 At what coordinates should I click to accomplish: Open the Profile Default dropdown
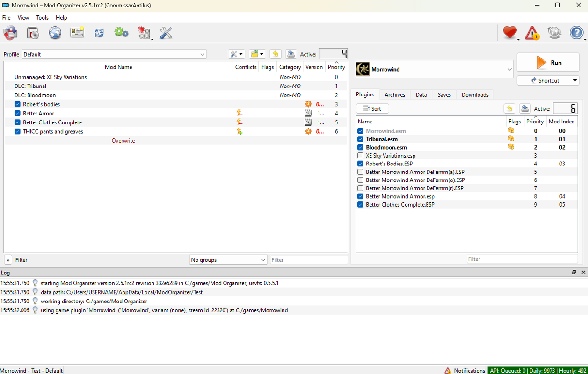pyautogui.click(x=114, y=54)
